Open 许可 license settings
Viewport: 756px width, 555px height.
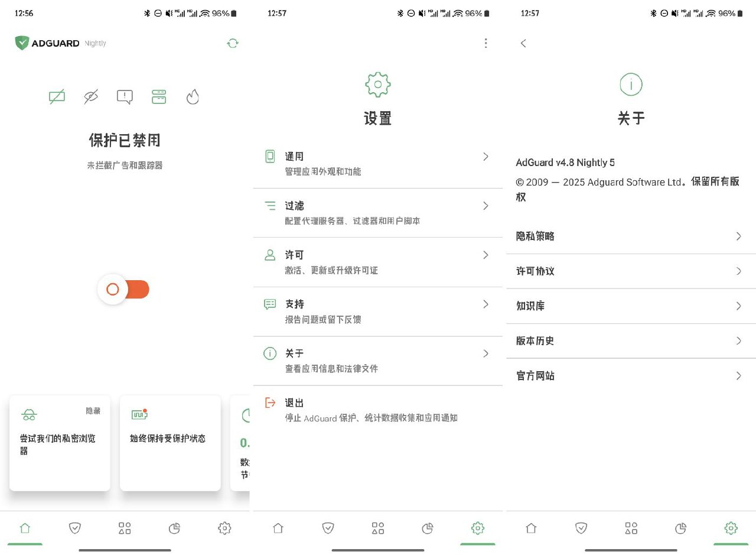click(x=378, y=262)
